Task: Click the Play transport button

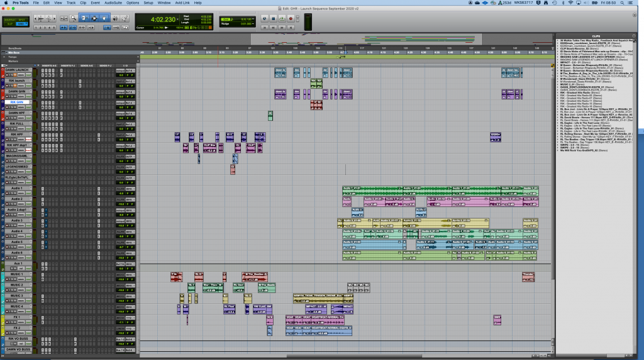Action: point(282,18)
